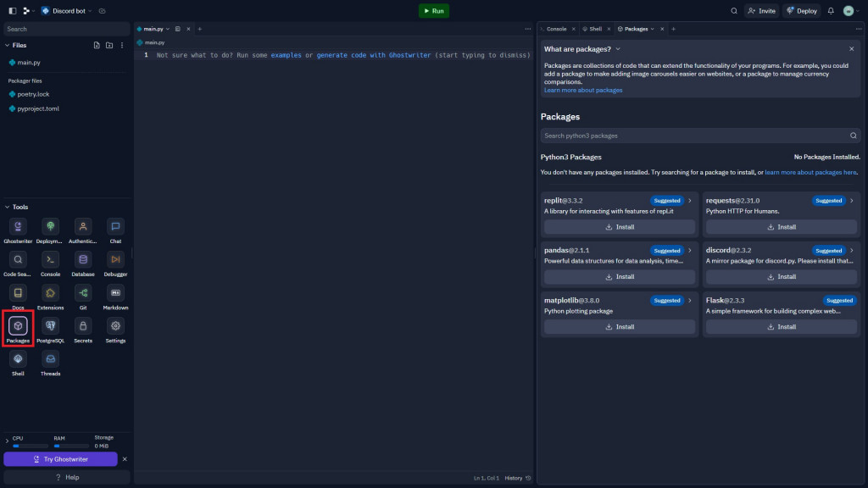Add a new tab in editor pane
Viewport: 868px width, 488px height.
pos(200,29)
